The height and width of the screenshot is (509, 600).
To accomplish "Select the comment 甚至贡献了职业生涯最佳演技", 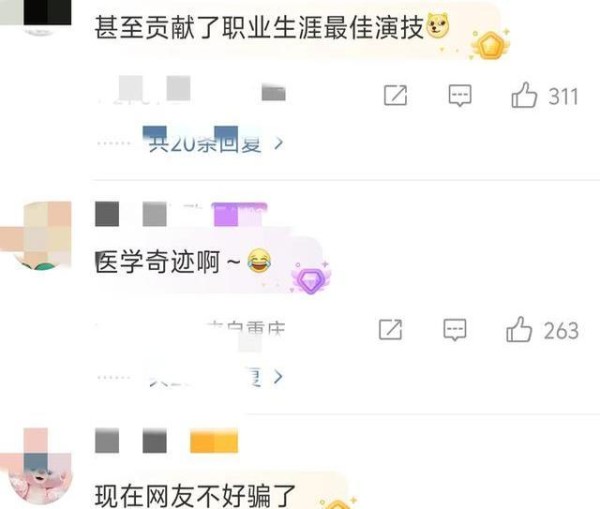I will [259, 27].
